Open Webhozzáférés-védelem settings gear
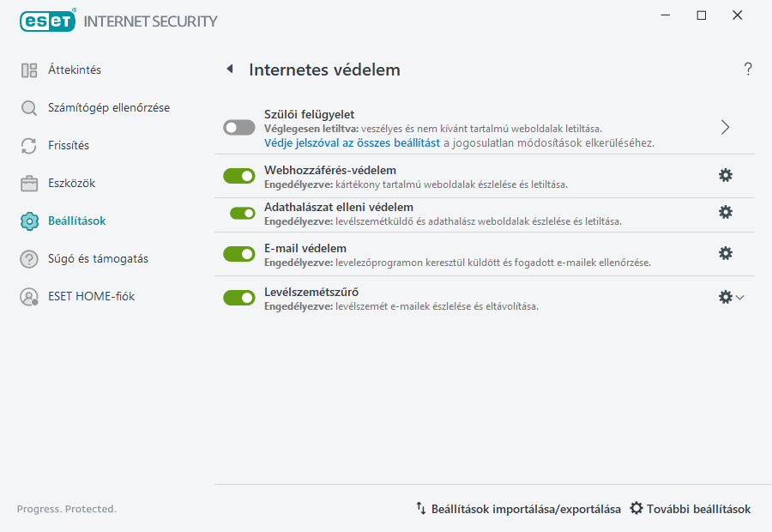This screenshot has width=772, height=532. coord(726,174)
